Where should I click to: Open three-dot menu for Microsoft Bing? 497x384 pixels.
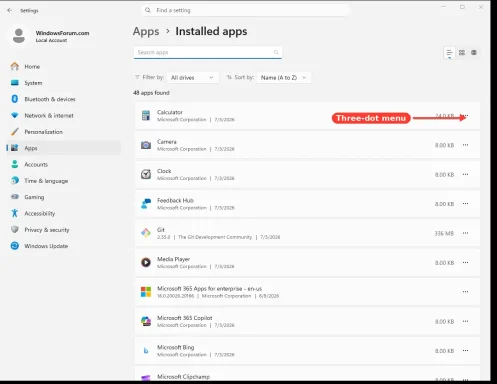tap(465, 351)
